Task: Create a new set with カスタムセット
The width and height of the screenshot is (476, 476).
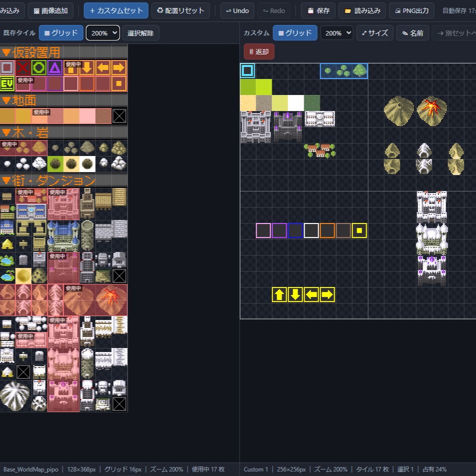Action: (116, 10)
